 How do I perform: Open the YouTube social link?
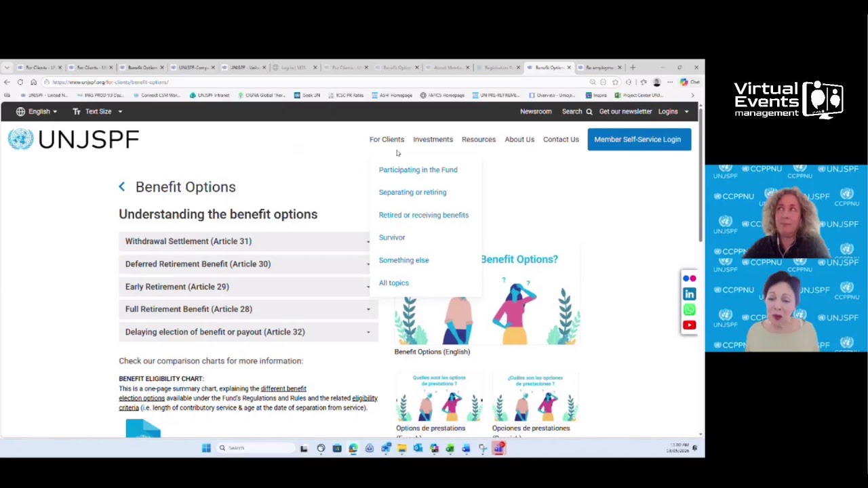click(x=689, y=325)
